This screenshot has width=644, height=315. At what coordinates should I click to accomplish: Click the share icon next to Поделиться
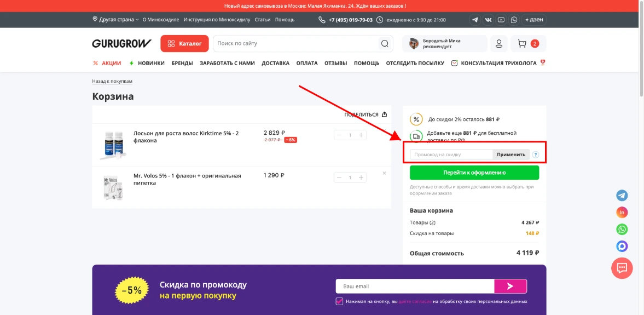(384, 114)
